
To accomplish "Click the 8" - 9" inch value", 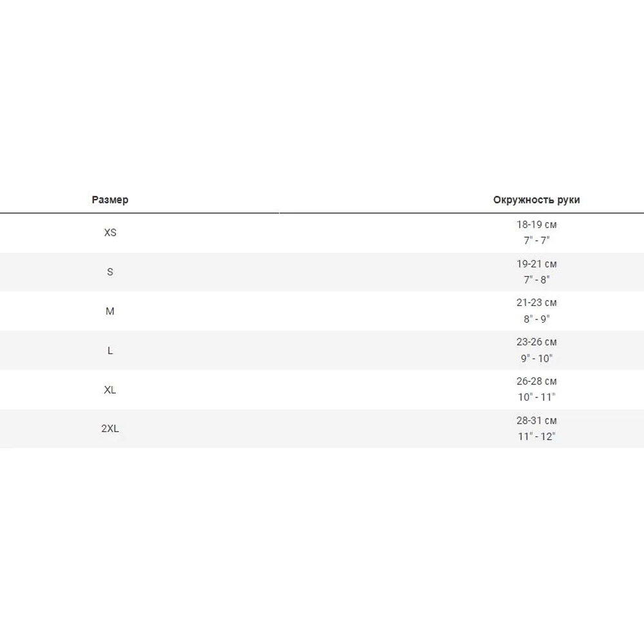I will pos(536,319).
